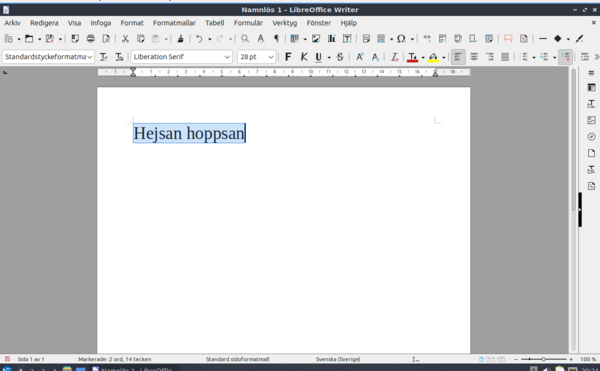Click the Insert Page Break icon

click(x=366, y=39)
